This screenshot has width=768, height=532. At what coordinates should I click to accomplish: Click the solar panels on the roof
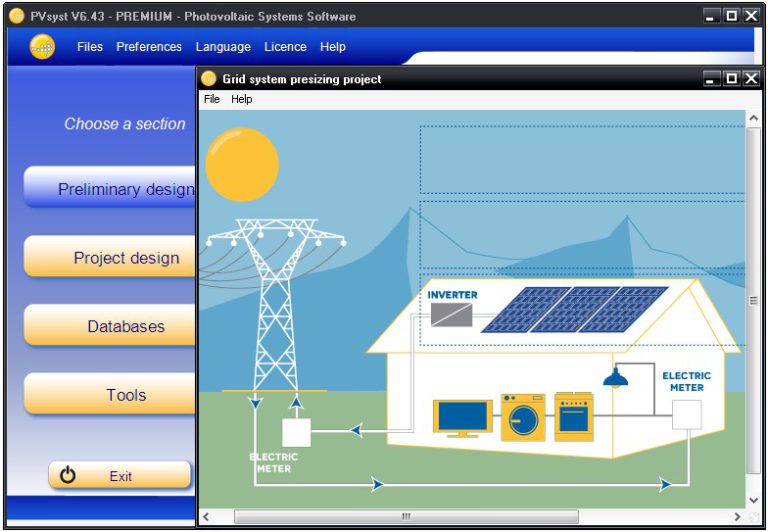click(x=574, y=309)
